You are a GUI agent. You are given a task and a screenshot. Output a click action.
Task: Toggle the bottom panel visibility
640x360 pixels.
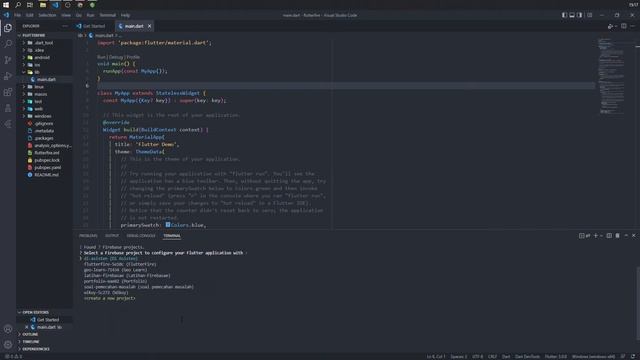click(572, 15)
